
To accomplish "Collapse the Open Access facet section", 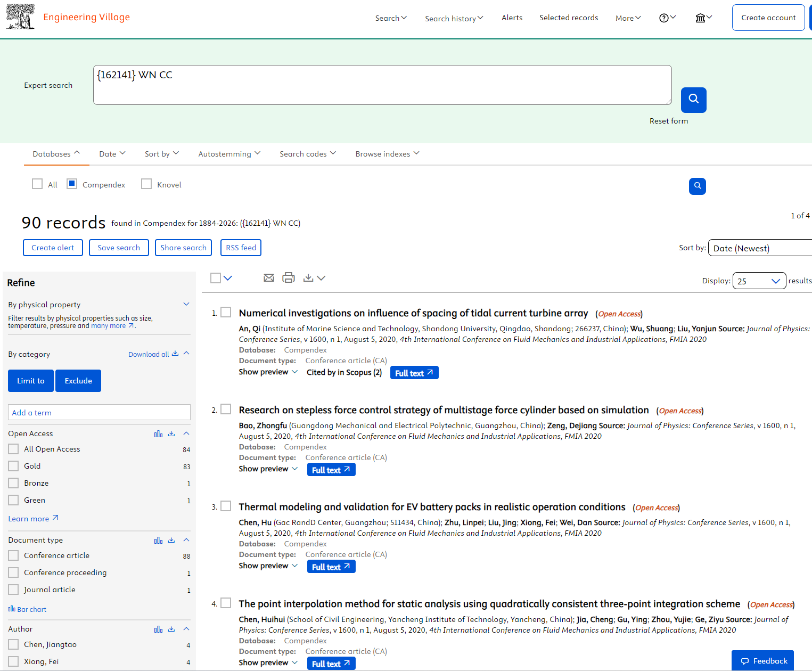I will [x=186, y=433].
